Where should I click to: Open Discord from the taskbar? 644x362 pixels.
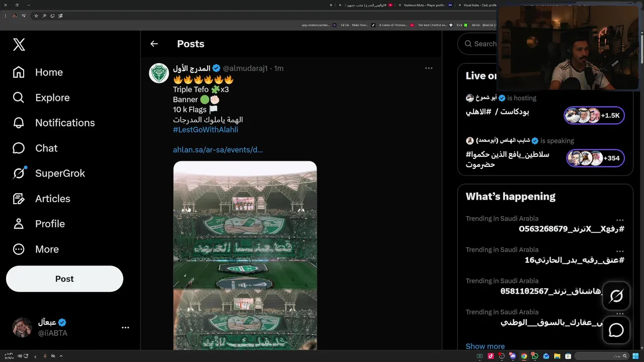coord(513,356)
